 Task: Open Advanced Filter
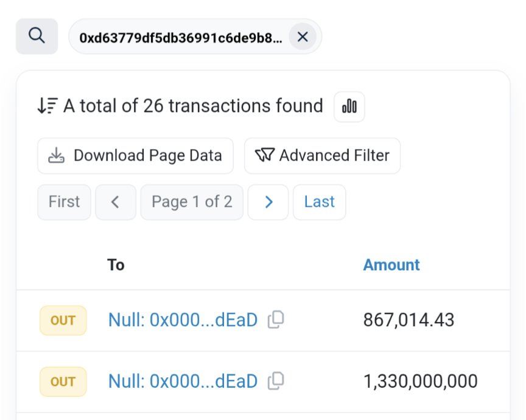pyautogui.click(x=323, y=156)
